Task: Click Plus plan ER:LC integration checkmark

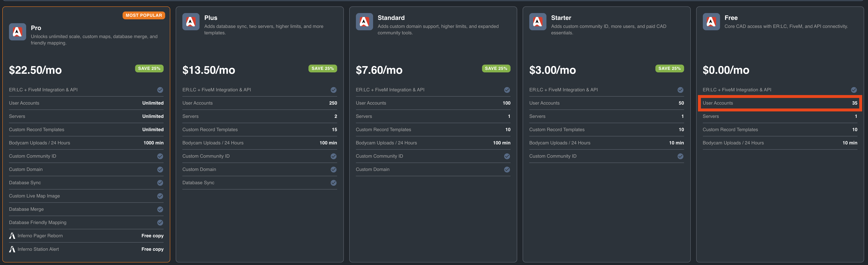Action: pyautogui.click(x=334, y=90)
